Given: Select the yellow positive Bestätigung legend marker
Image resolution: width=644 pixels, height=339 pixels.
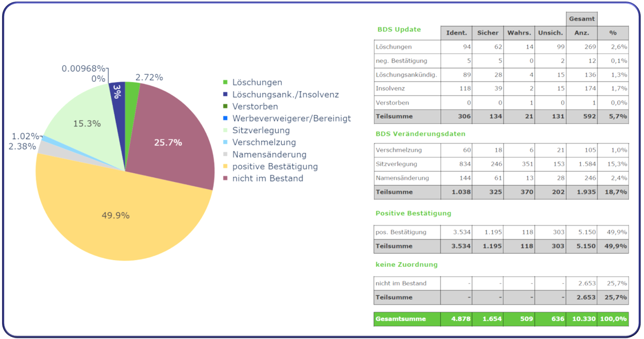Looking at the screenshot, I should coord(225,166).
